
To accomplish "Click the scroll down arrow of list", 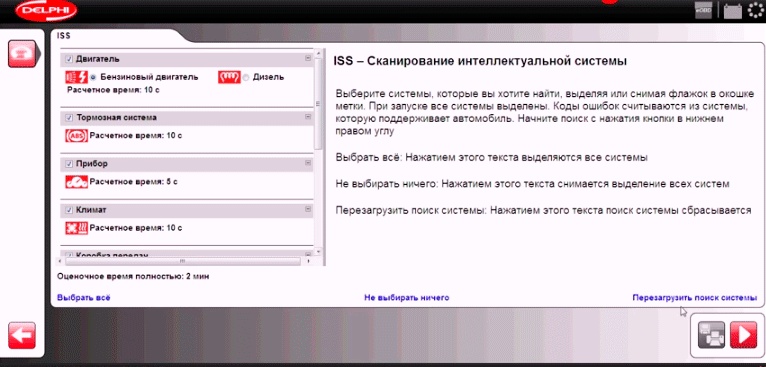I will click(319, 251).
